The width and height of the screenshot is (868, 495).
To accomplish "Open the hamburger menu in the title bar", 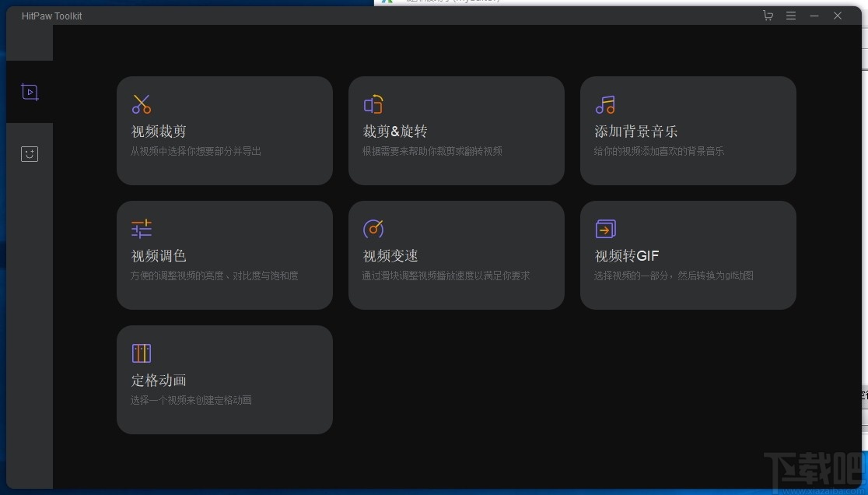I will pos(791,15).
